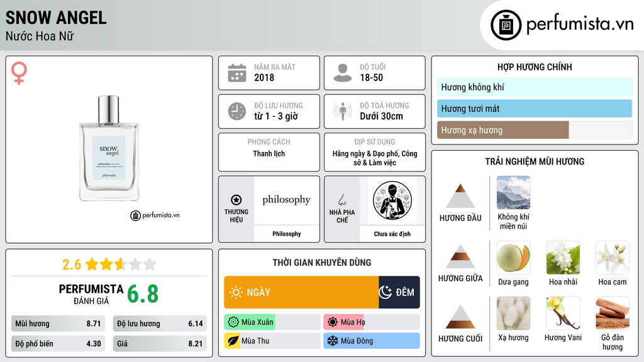The image size is (644, 362).
Task: Click the person silhouette icon beside Độ tuổi
Action: pos(343,73)
